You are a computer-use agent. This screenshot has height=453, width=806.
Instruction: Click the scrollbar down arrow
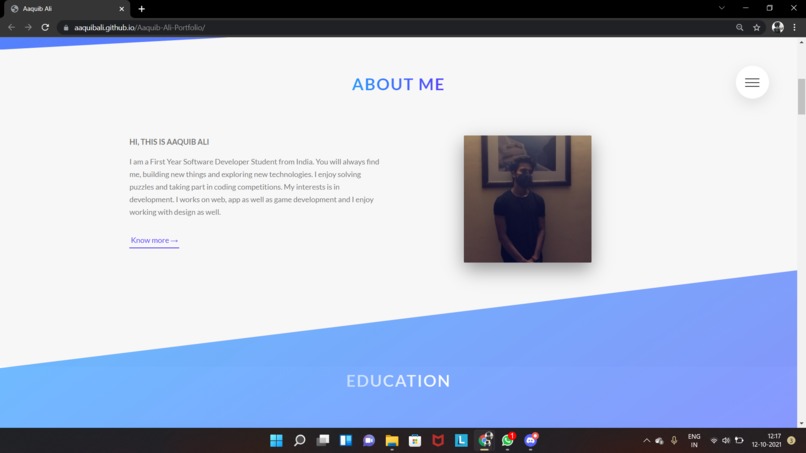801,423
